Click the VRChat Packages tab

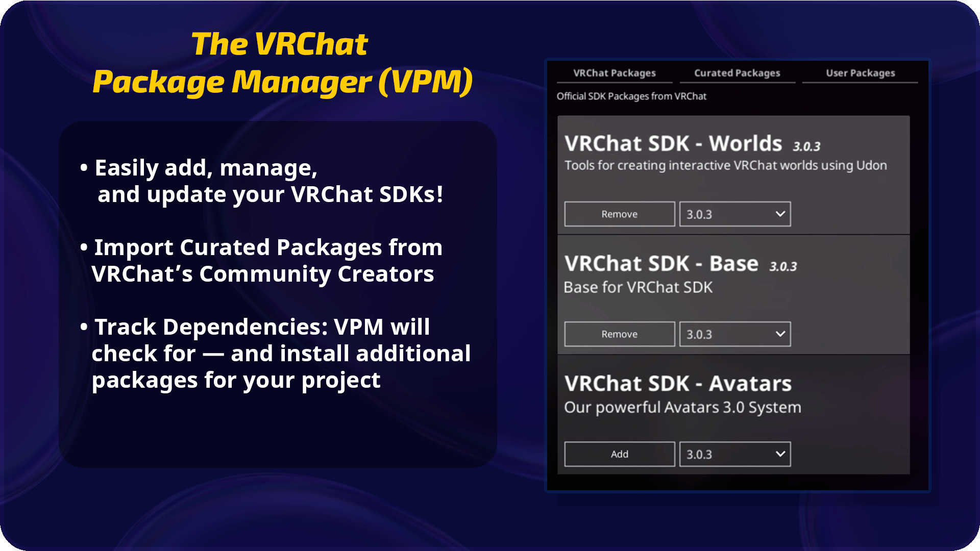point(613,72)
